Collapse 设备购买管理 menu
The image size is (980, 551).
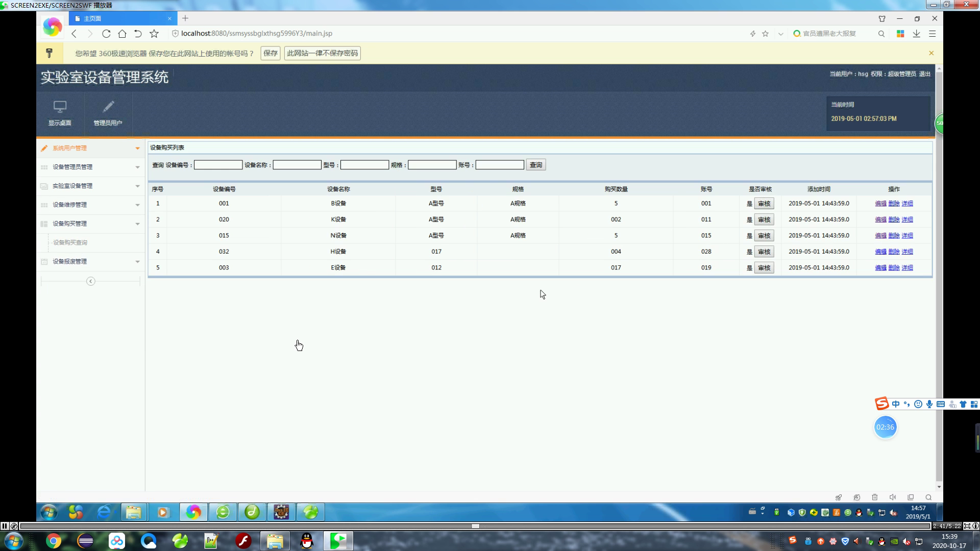point(90,223)
